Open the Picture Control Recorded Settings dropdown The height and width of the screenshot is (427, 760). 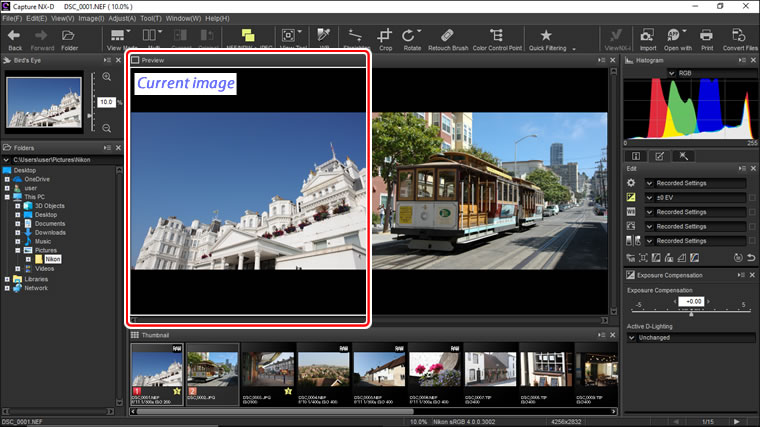click(x=695, y=183)
